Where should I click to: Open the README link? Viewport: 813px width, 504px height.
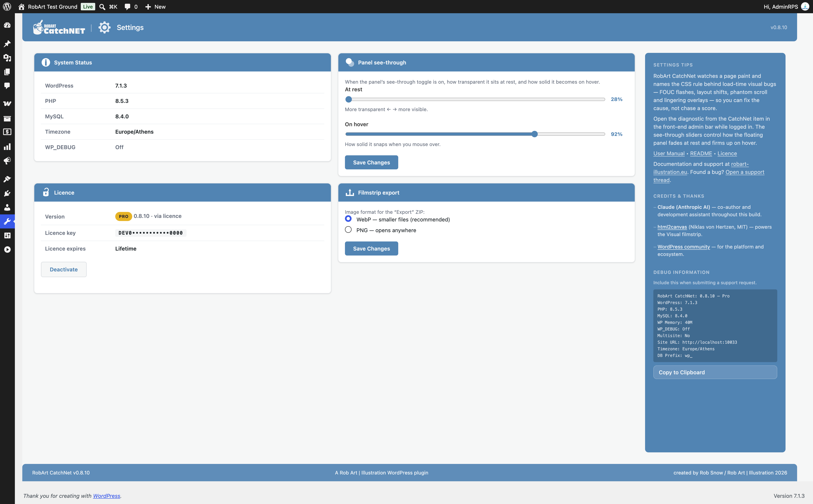[x=701, y=153]
